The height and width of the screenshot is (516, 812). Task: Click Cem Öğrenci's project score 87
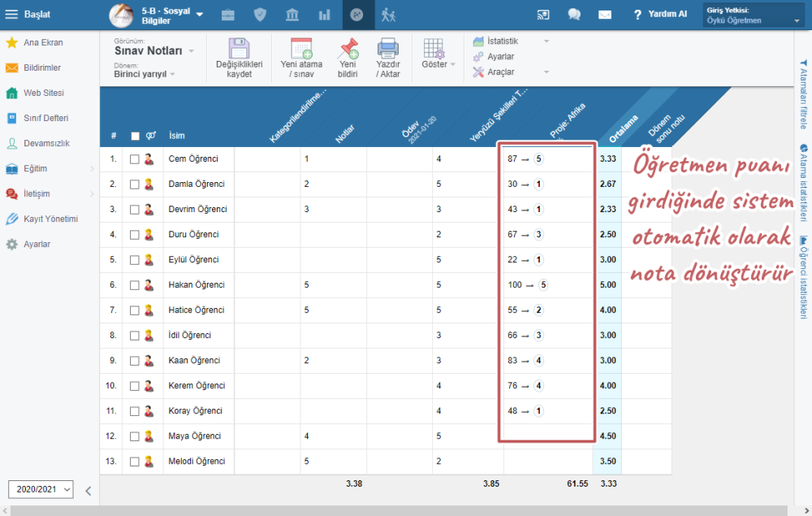(512, 159)
